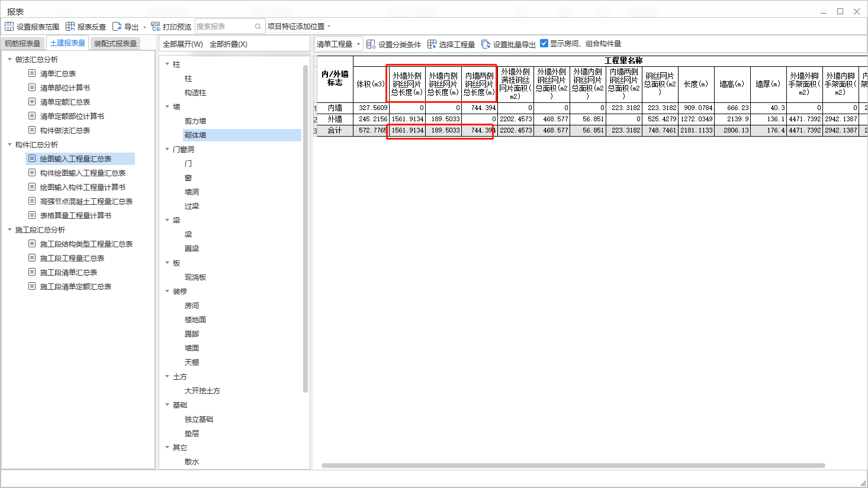Viewport: 868px width, 488px height.
Task: Click the report icon beside 清单部位计算书
Action: (x=32, y=88)
